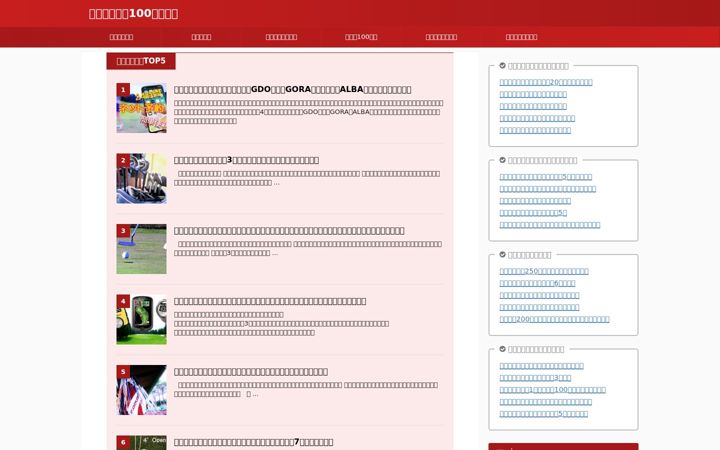
Task: Click the first sidebar box's checkmark icon
Action: point(502,66)
